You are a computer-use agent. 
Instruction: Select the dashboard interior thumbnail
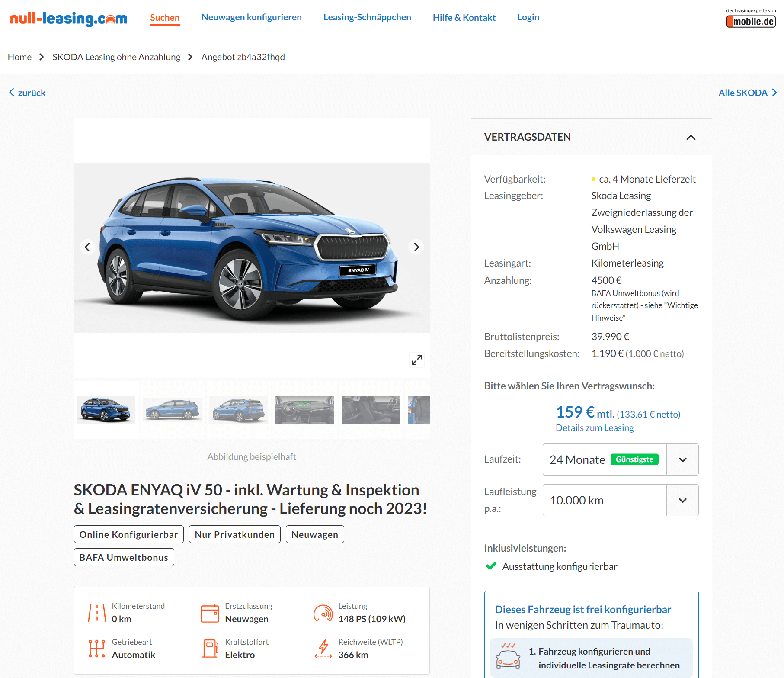pos(304,410)
